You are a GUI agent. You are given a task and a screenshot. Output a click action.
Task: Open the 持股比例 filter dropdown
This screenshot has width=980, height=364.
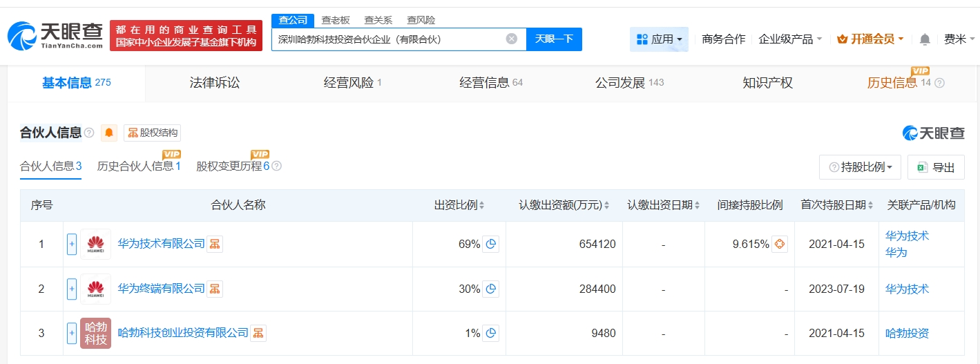pyautogui.click(x=860, y=167)
